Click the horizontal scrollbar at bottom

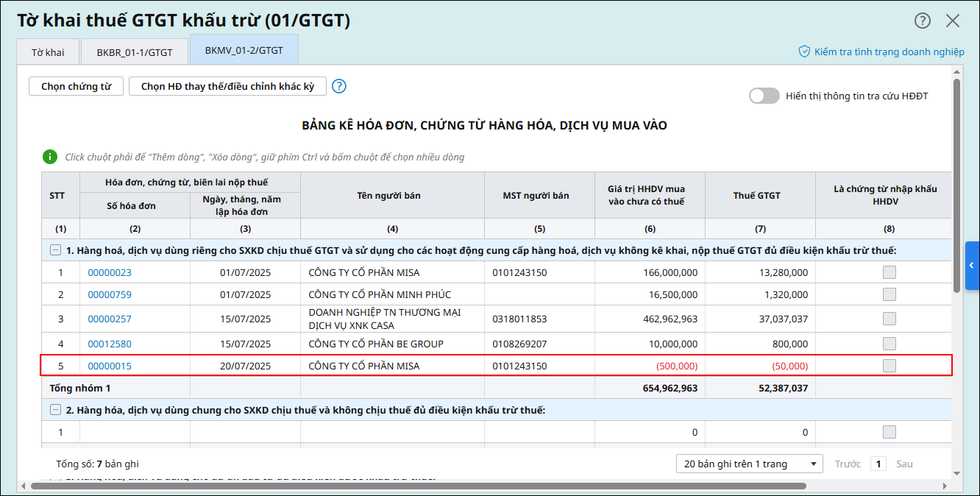pyautogui.click(x=418, y=486)
